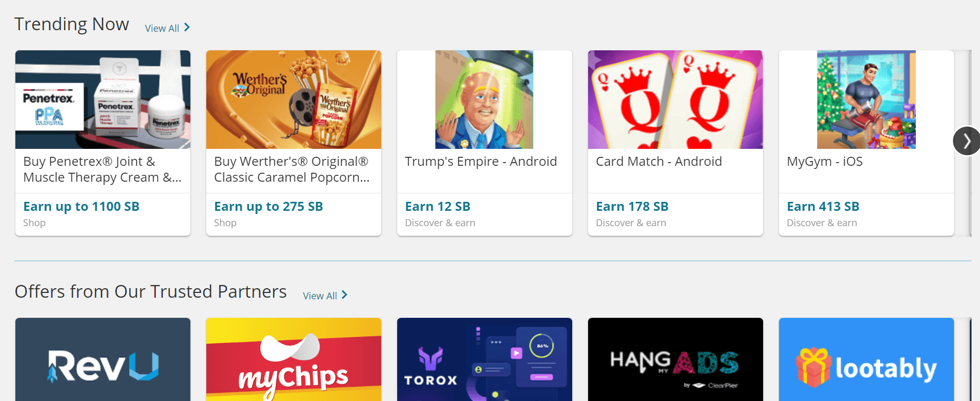Viewport: 980px width, 401px height.
Task: Click Earn 413 SB on MyGym
Action: tap(823, 206)
